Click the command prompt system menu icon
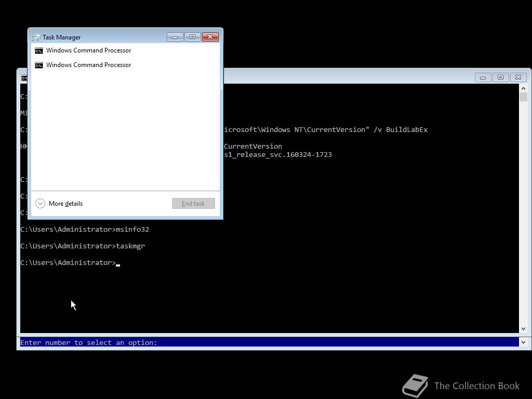 (24, 77)
